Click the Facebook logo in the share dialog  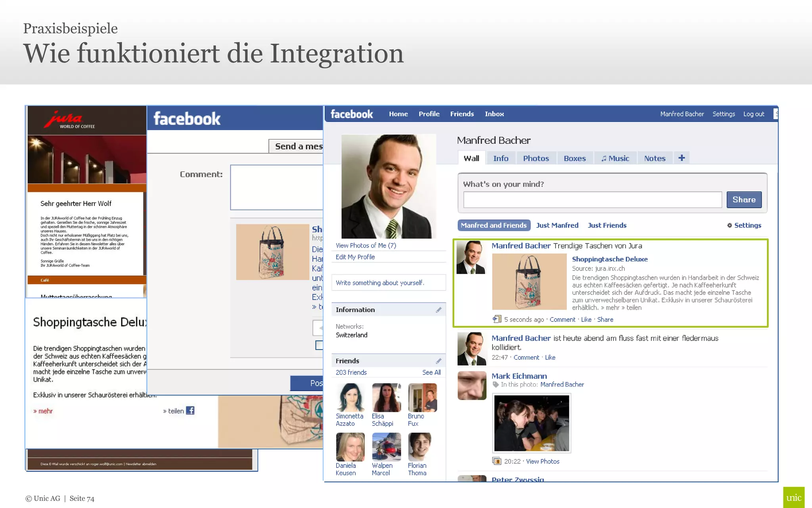click(187, 119)
